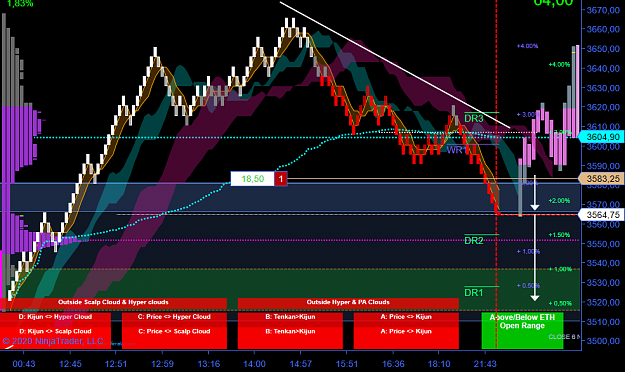625x372 pixels.
Task: Select D: Kijun <> Hyper Cloud status box
Action: [x=55, y=319]
